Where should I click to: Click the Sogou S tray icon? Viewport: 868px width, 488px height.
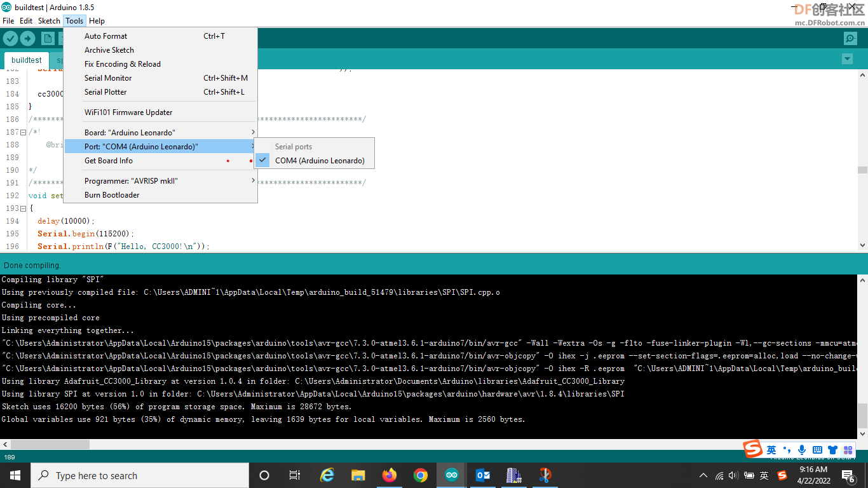coord(782,475)
